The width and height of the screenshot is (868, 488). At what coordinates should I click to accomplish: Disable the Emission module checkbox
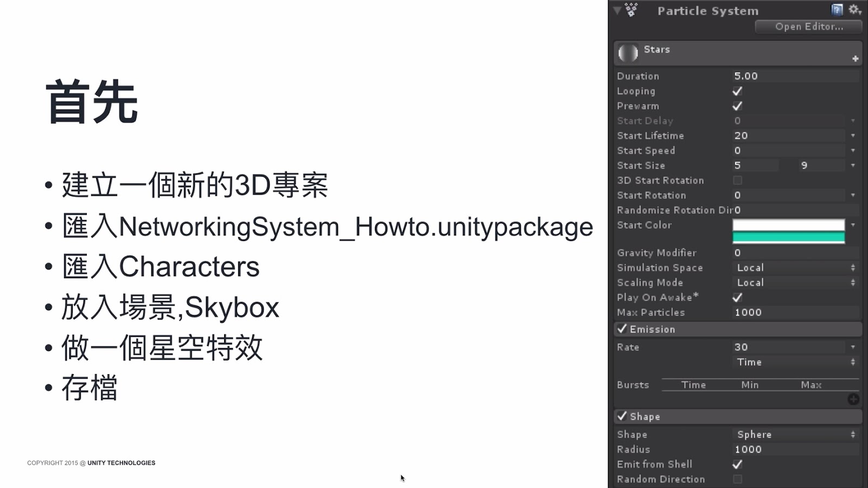click(622, 329)
